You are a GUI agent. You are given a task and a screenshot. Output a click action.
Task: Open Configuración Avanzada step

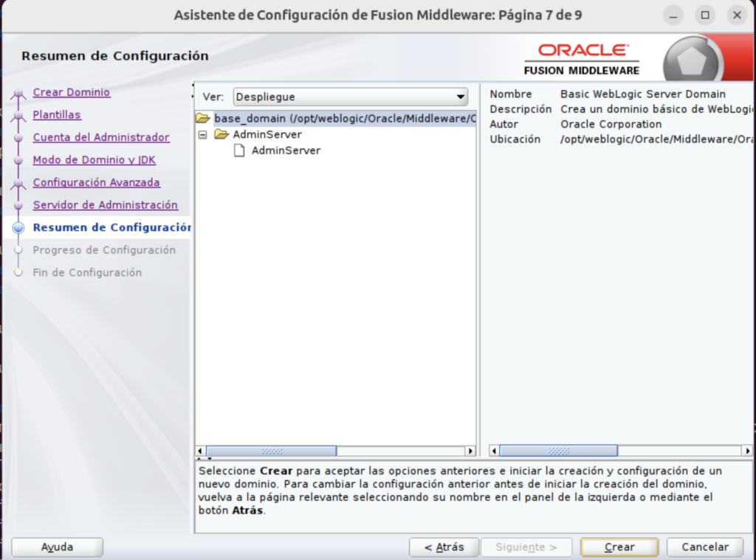[96, 182]
